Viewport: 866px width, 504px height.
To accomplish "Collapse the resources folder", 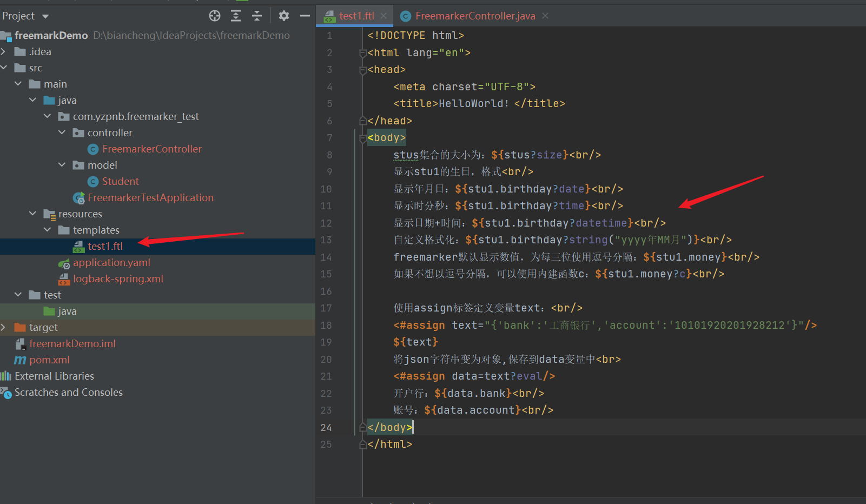I will 32,214.
